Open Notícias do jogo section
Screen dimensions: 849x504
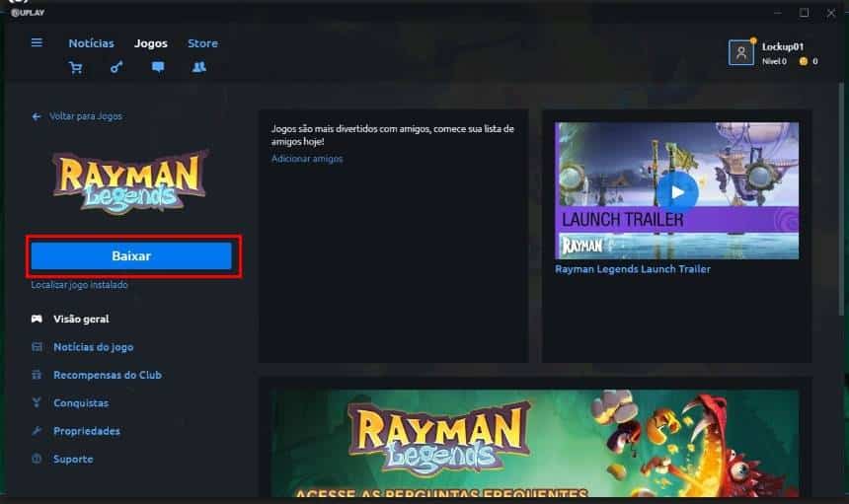(x=93, y=347)
